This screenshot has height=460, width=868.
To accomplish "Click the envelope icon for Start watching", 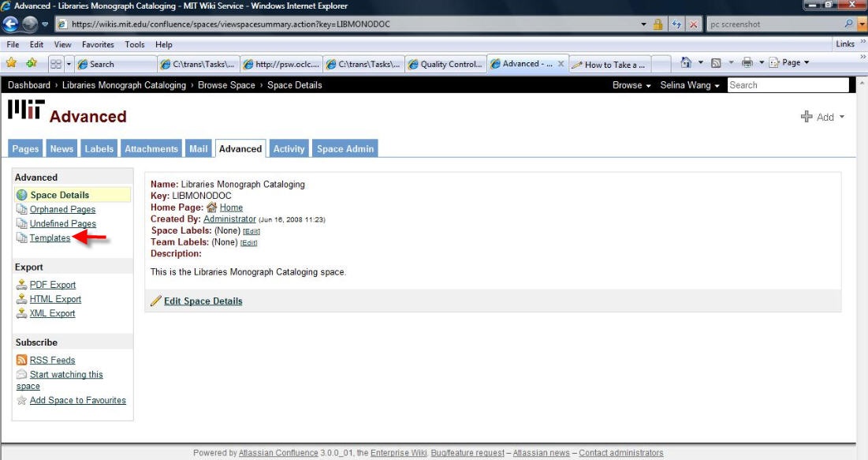I will coord(22,375).
